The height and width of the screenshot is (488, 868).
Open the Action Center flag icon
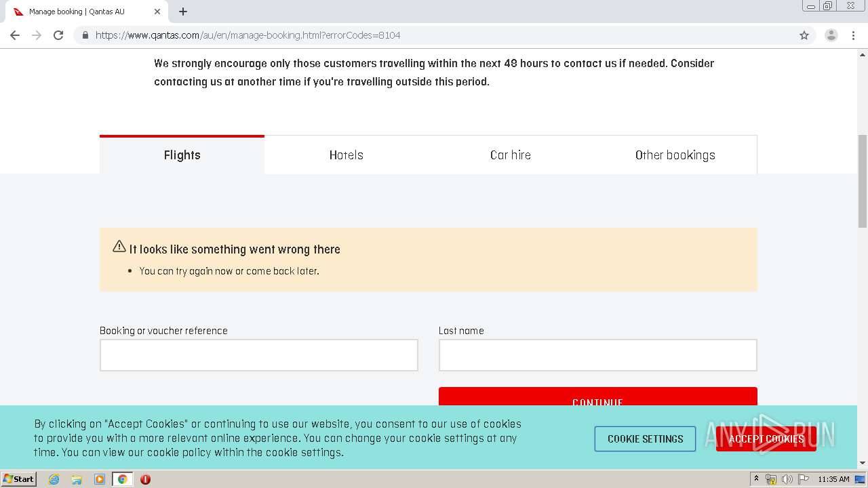tap(804, 479)
